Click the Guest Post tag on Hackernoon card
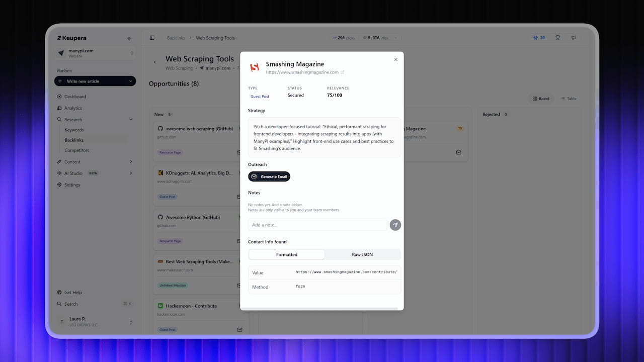Viewport: 644px width, 362px height. [x=168, y=330]
